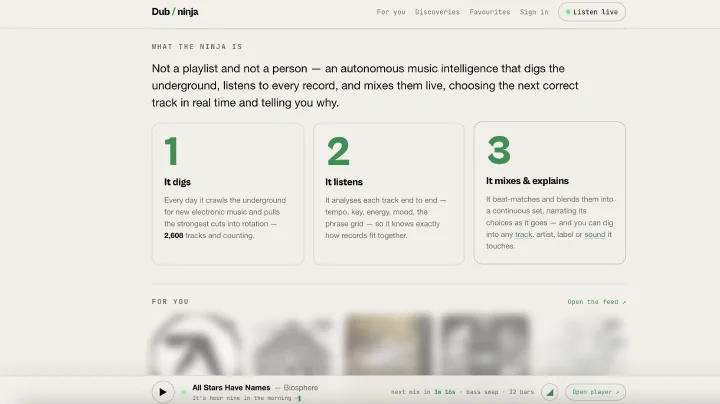Select the It mixes & explains card

coord(550,193)
